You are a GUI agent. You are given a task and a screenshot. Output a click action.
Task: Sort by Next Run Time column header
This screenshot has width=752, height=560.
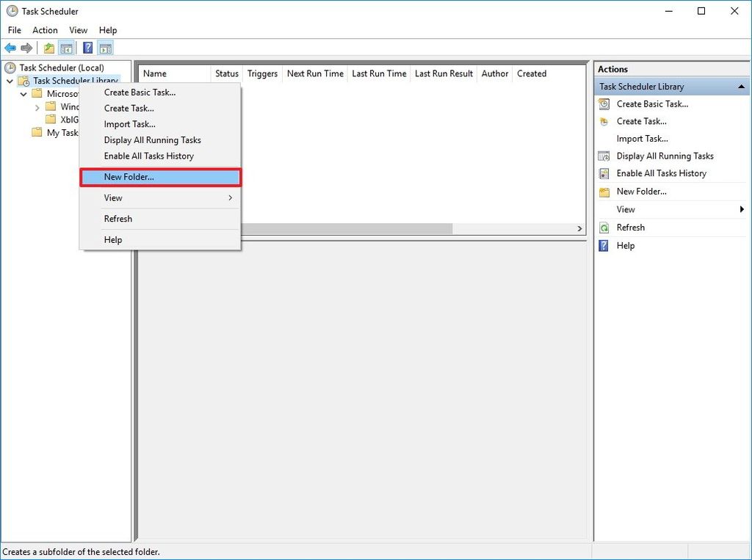pyautogui.click(x=315, y=73)
